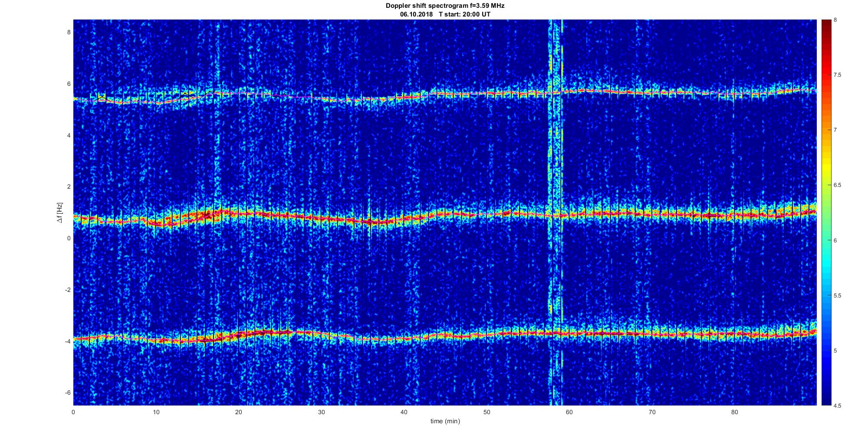Viewport: 868px width, 435px height.
Task: Click the x-axis tick label '10'
Action: (156, 412)
